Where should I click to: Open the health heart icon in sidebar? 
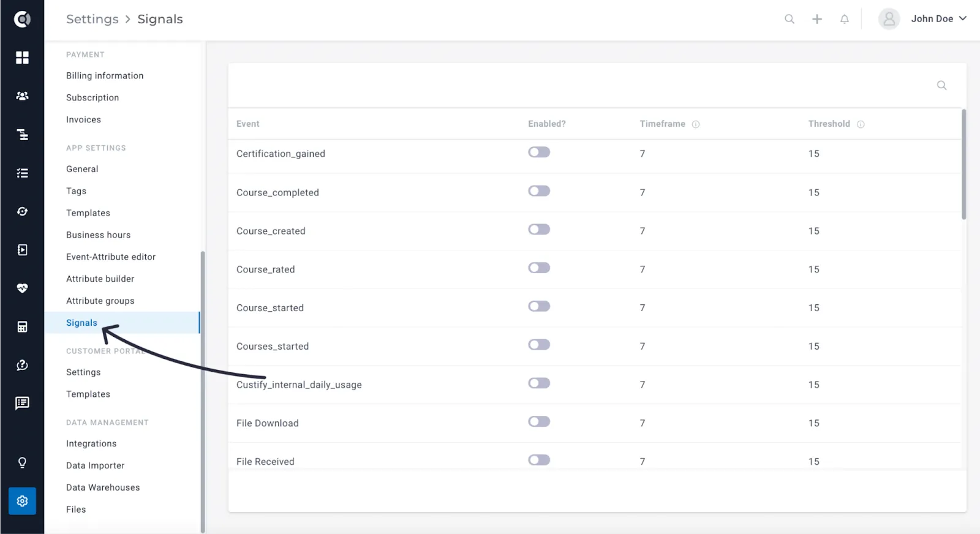click(22, 288)
